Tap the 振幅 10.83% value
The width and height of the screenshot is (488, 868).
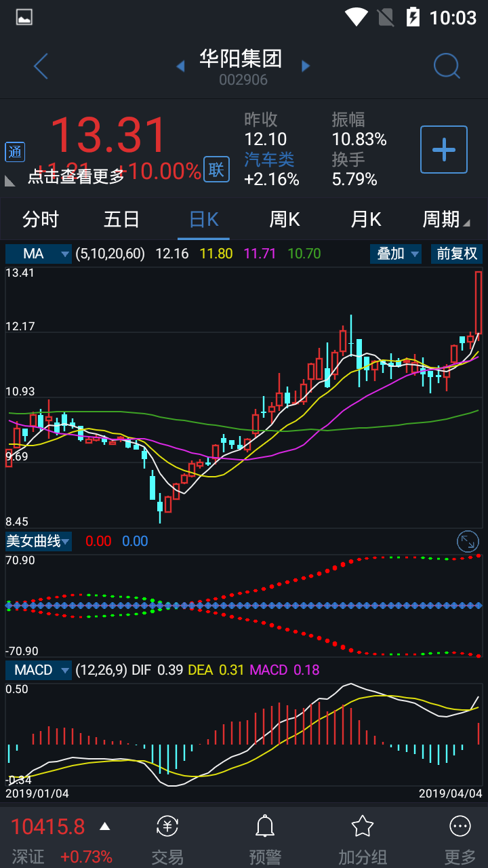[x=359, y=140]
